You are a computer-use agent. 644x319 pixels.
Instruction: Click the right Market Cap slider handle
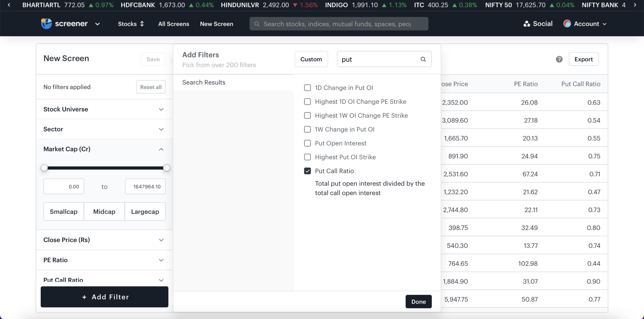166,168
